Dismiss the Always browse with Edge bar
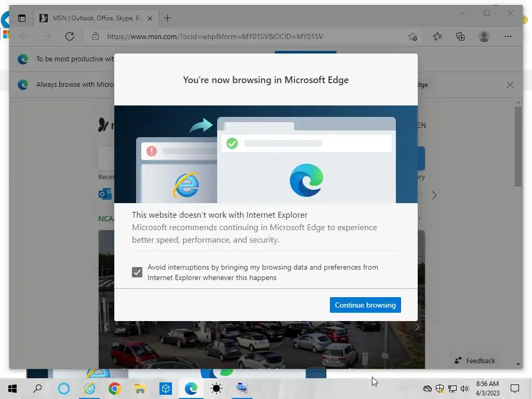Screen dimensions: 532x399 pos(510,85)
